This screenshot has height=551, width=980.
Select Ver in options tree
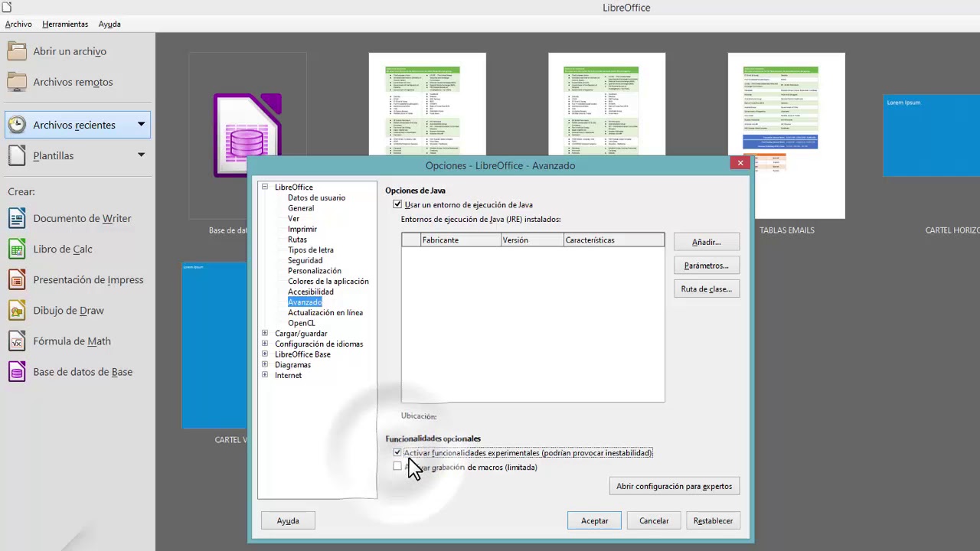tap(293, 218)
